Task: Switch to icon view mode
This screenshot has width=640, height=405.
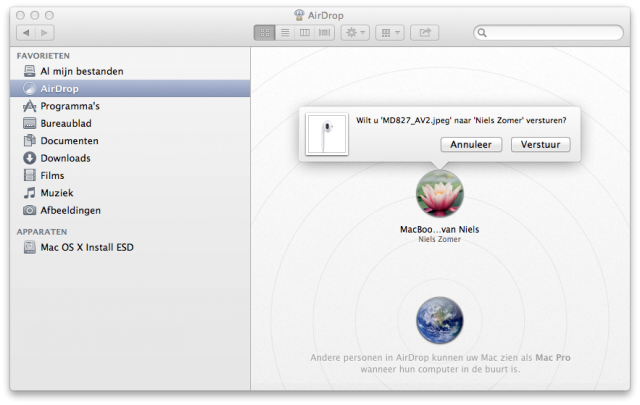Action: [265, 33]
